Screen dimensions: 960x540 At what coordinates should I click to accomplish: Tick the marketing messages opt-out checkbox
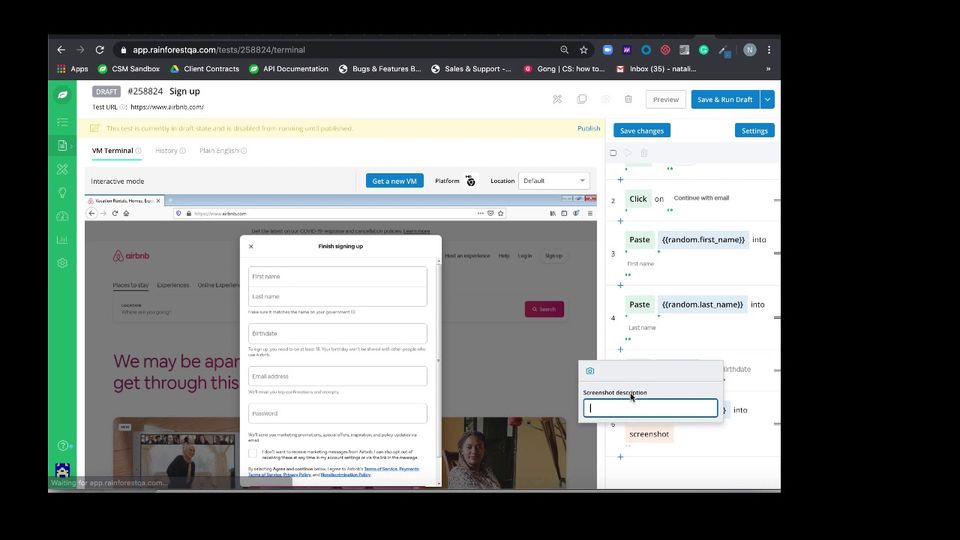pos(252,453)
